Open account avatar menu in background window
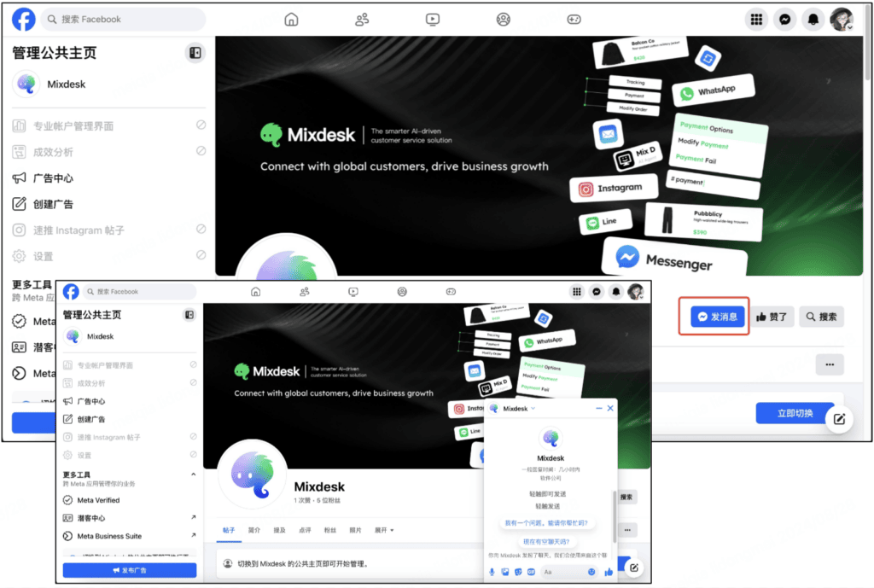The image size is (874, 588). (842, 20)
